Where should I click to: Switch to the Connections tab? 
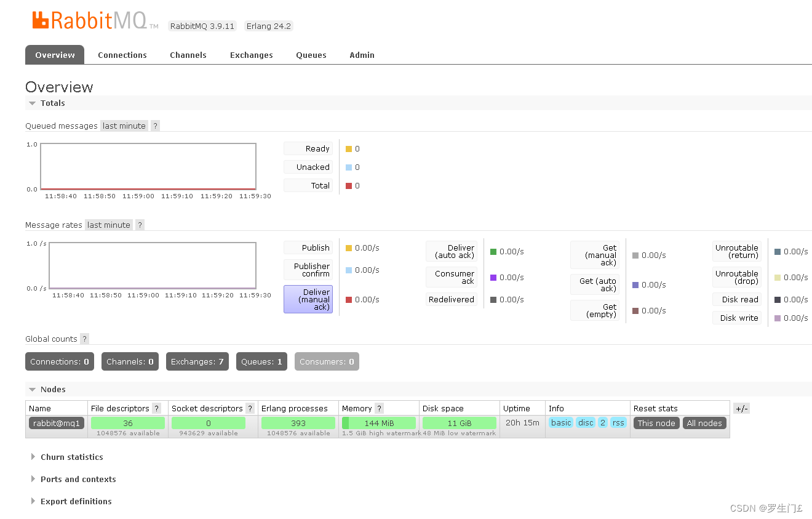tap(122, 55)
